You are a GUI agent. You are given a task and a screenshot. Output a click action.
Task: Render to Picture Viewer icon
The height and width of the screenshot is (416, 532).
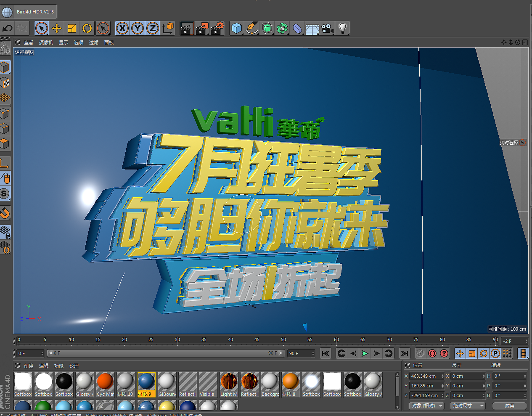[202, 28]
